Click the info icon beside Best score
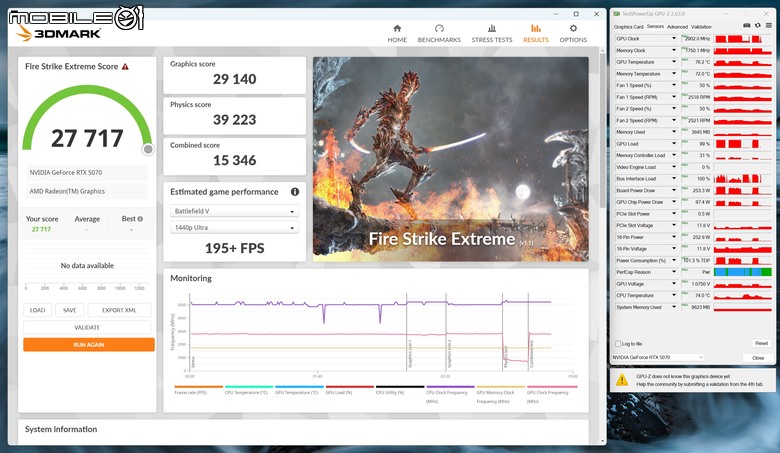The image size is (780, 453). [140, 219]
